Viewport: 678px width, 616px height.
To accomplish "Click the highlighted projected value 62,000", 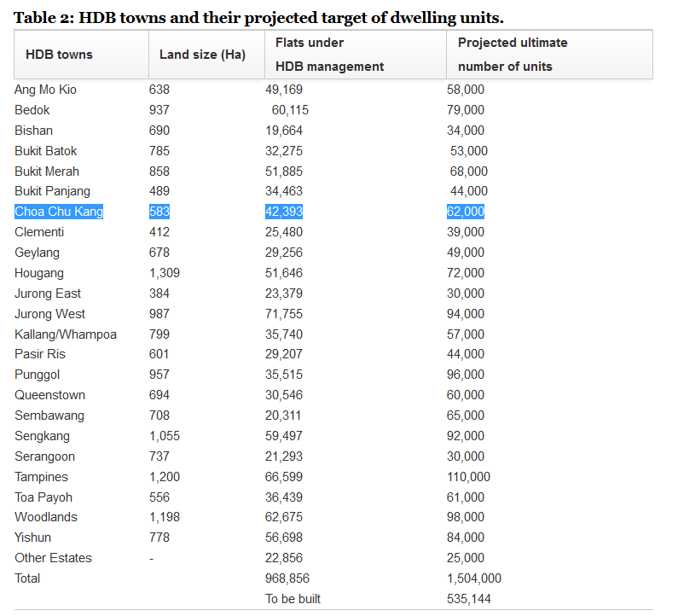I will coord(466,212).
